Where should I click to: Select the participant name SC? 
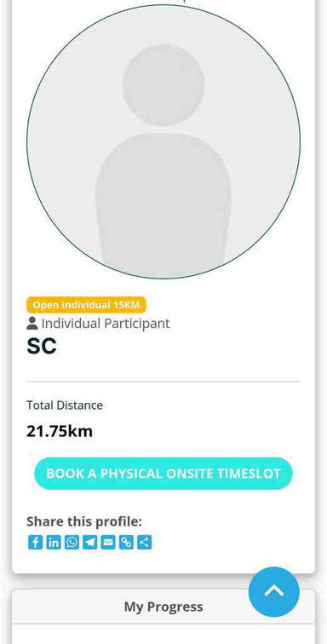(x=42, y=346)
